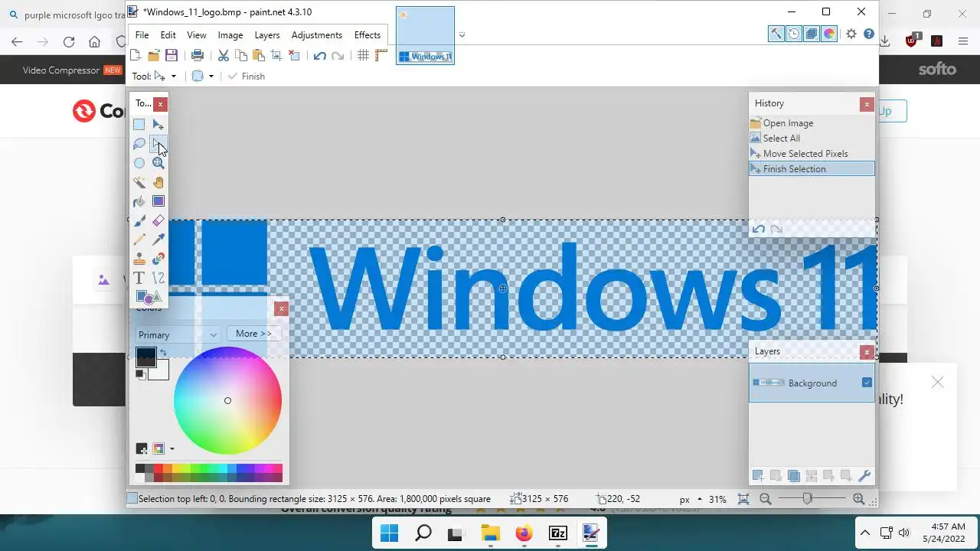Screen dimensions: 980x551
Task: Open the Effects menu
Action: coord(367,35)
